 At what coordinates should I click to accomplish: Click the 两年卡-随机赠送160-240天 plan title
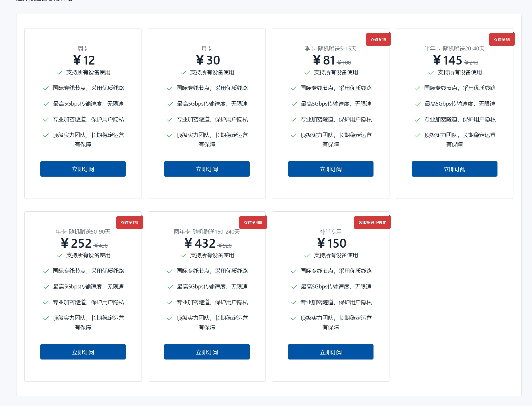(207, 232)
